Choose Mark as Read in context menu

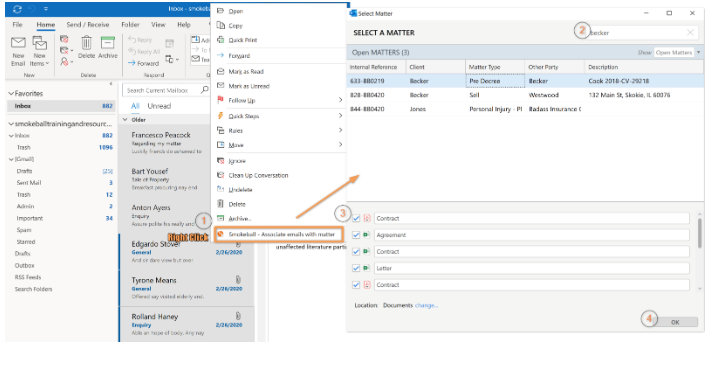246,71
